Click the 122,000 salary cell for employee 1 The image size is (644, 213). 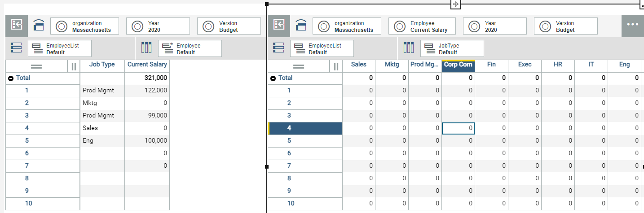coord(147,91)
